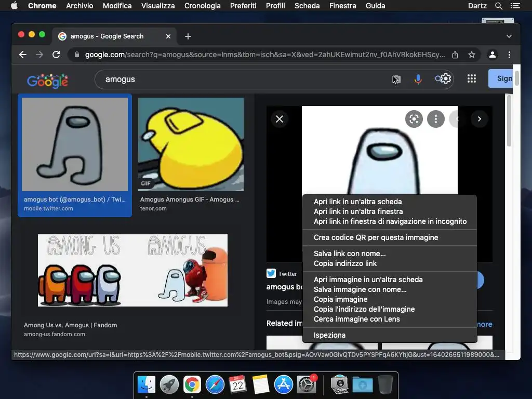Open the Modifica menu

point(117,6)
